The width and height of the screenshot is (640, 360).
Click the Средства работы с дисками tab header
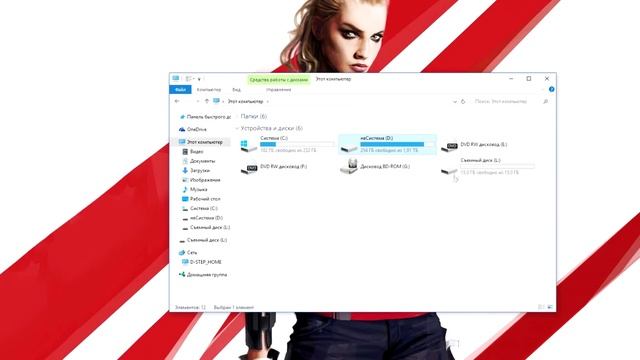tap(279, 80)
